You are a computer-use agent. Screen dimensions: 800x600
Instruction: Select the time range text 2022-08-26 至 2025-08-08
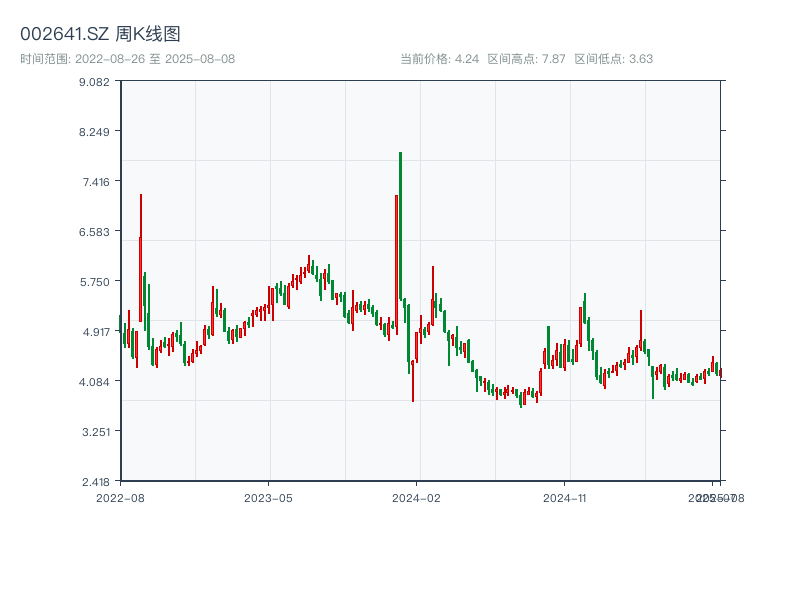155,59
